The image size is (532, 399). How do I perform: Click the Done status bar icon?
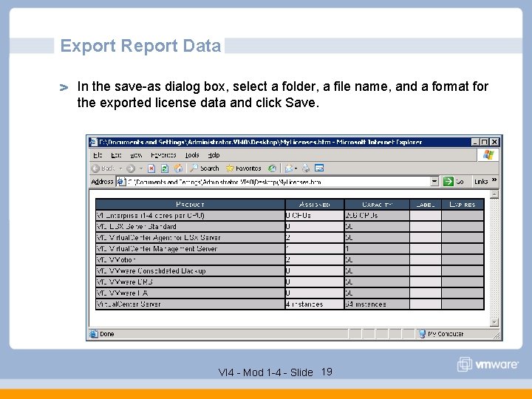pos(94,334)
